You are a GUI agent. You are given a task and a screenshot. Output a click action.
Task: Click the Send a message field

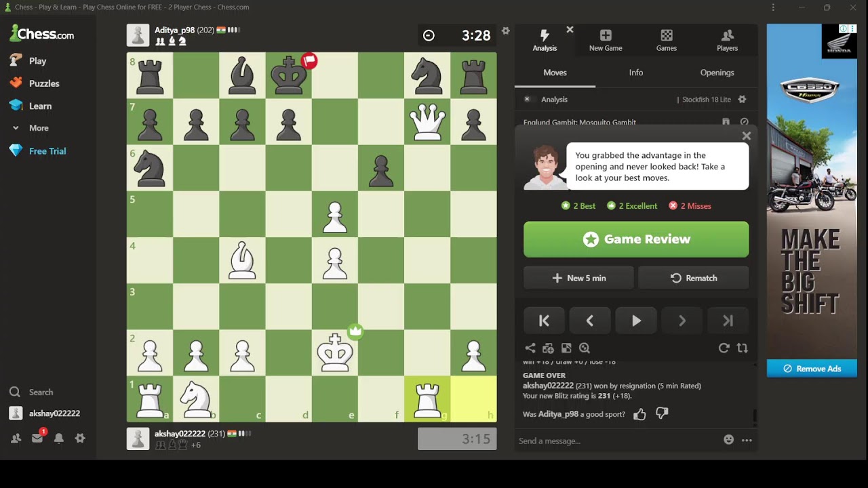coord(617,441)
